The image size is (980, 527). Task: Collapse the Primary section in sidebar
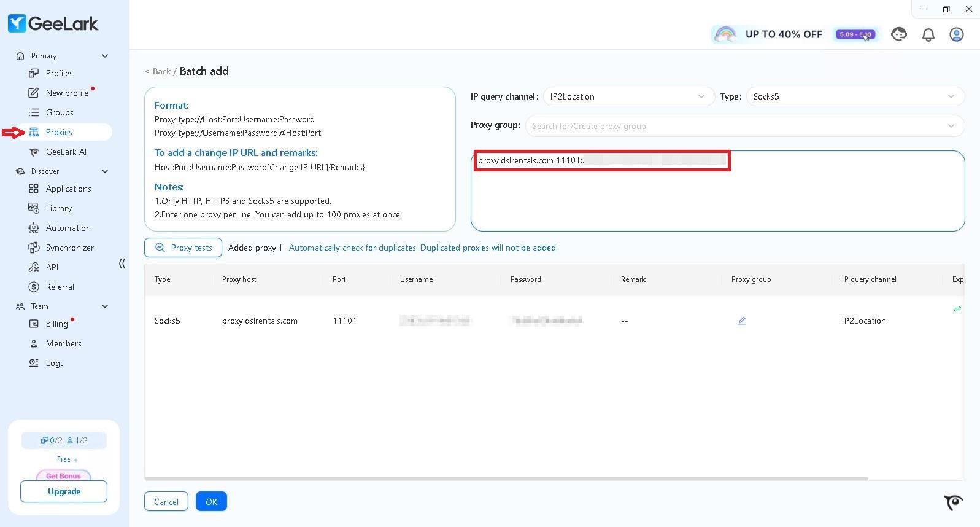(105, 56)
